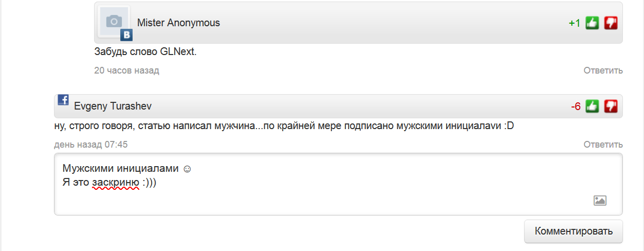Click the comment text 'Забудь слово GLNext.'
The width and height of the screenshot is (644, 251).
coord(145,52)
